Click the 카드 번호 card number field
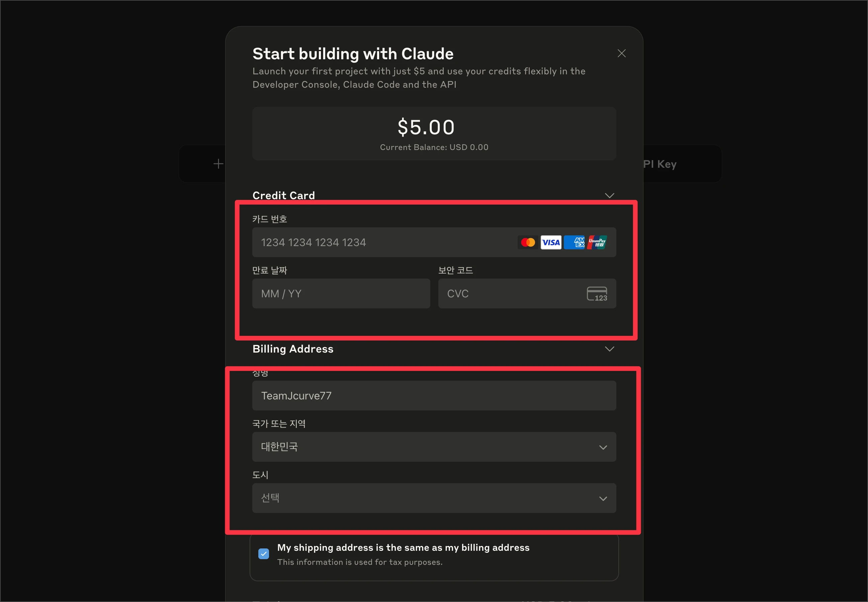This screenshot has height=602, width=868. tap(434, 242)
